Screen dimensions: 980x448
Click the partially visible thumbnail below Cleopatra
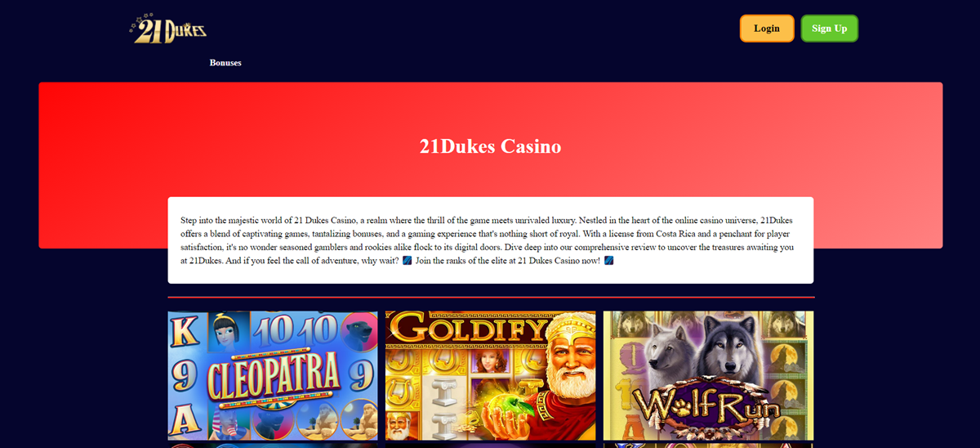(273, 446)
